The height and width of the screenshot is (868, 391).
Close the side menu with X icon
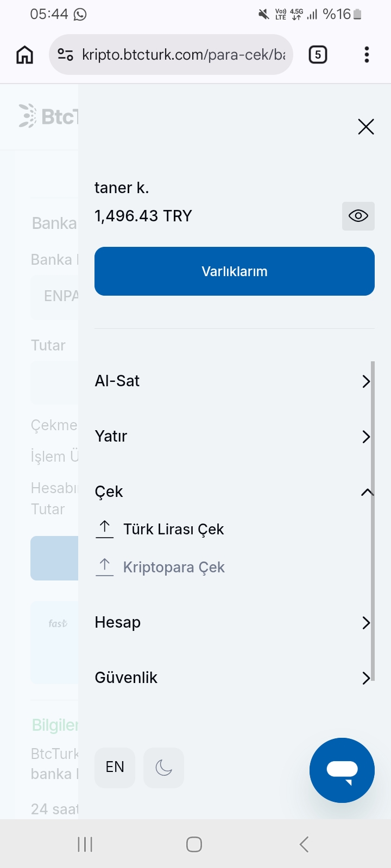click(366, 127)
